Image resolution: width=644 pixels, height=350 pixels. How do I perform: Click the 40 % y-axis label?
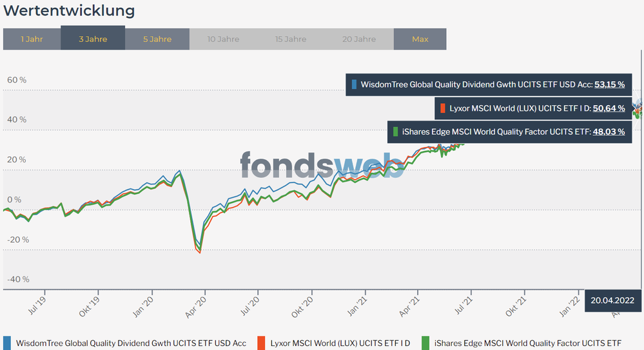pyautogui.click(x=17, y=119)
